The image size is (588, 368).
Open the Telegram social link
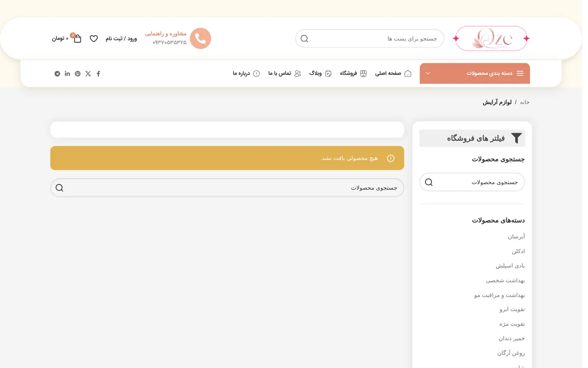coord(58,74)
